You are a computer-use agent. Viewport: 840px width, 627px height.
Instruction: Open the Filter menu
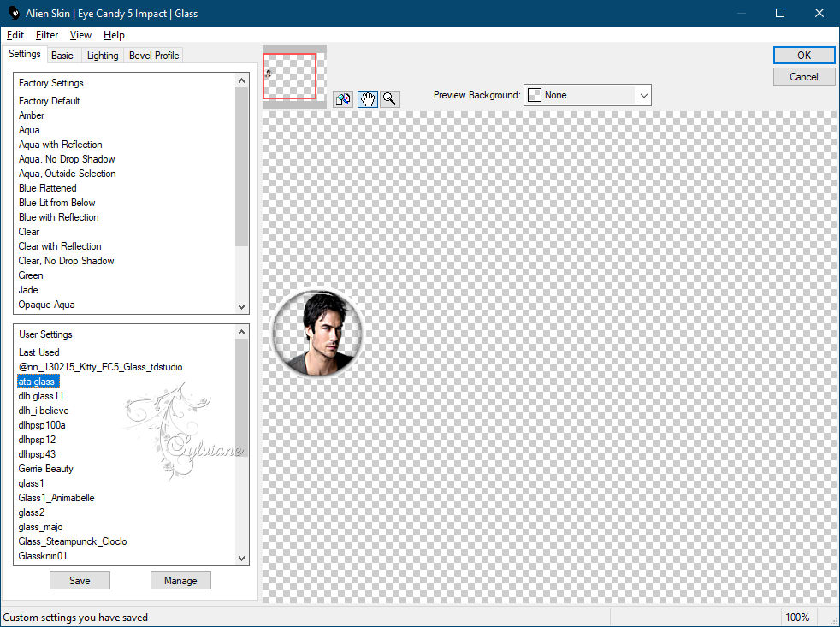47,35
